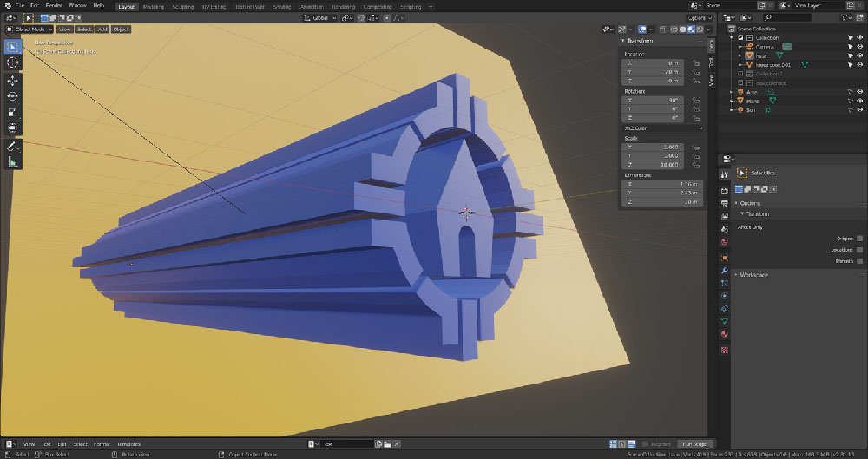This screenshot has width=868, height=459.
Task: Pick the Measure tool
Action: 13,161
